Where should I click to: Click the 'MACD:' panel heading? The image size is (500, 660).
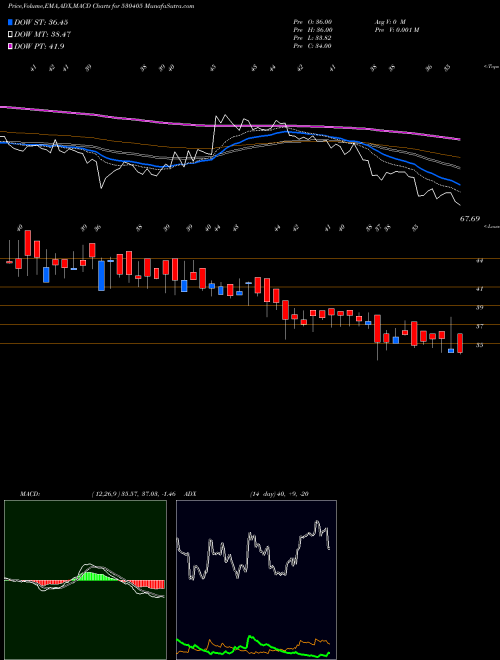(29, 494)
